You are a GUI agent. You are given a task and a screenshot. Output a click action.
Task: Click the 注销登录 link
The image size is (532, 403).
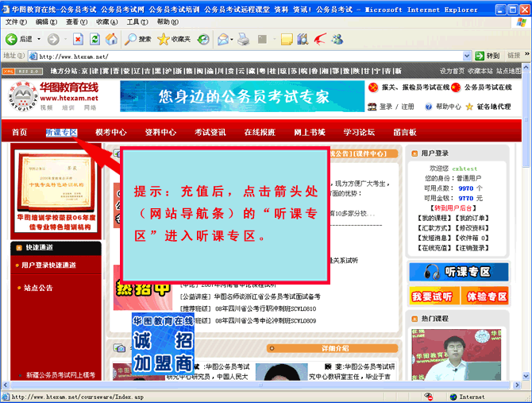472,248
